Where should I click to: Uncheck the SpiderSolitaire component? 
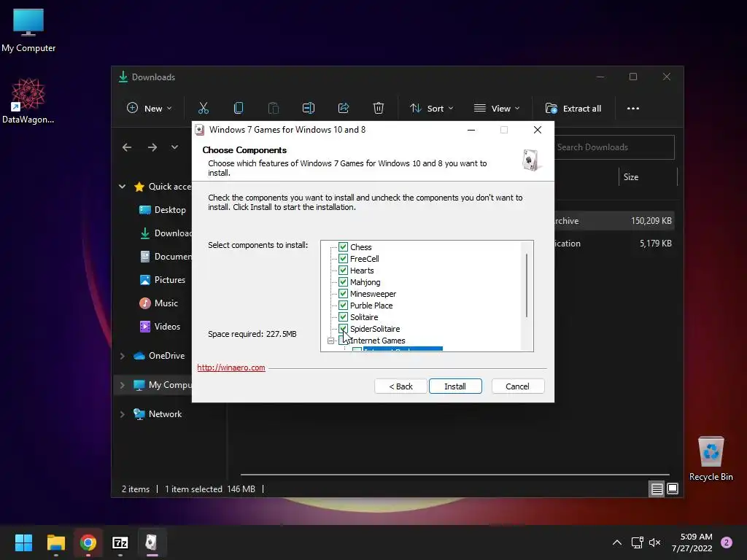[343, 329]
